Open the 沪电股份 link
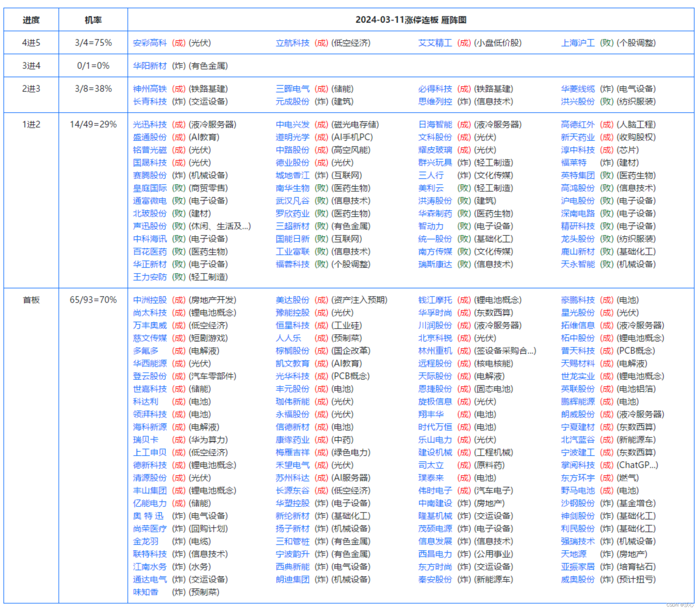The width and height of the screenshot is (700, 611). pos(578,201)
